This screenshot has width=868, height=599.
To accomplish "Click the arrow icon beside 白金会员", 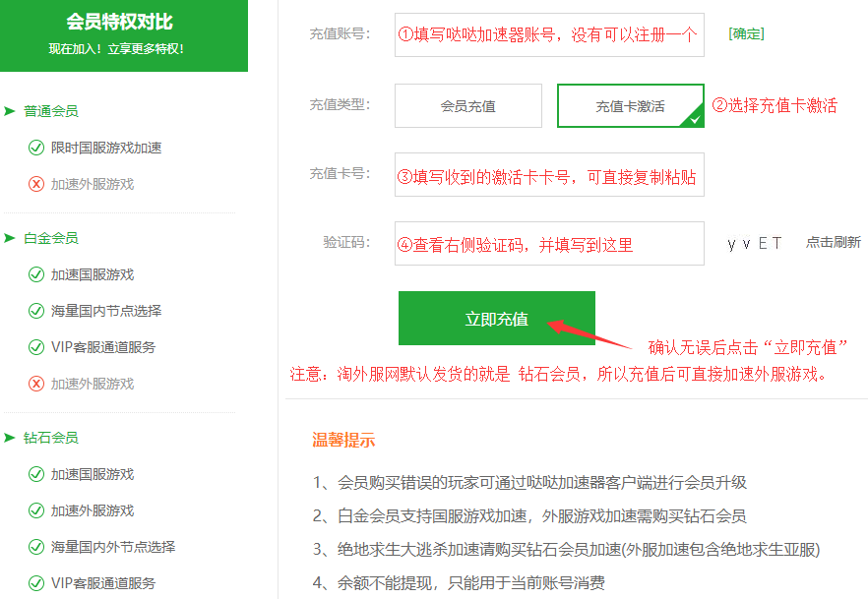I will (10, 238).
